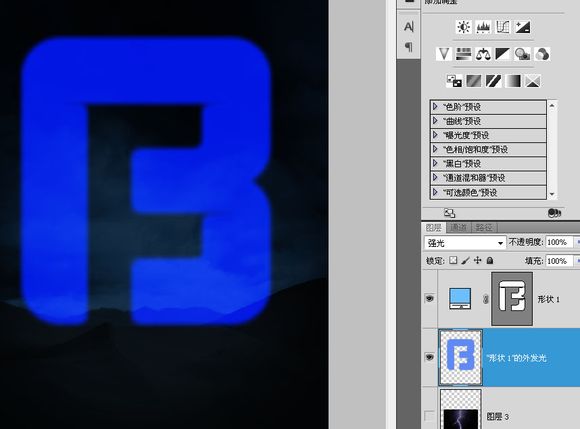Image resolution: width=580 pixels, height=429 pixels.
Task: Switch to the 通道 tab
Action: click(458, 227)
